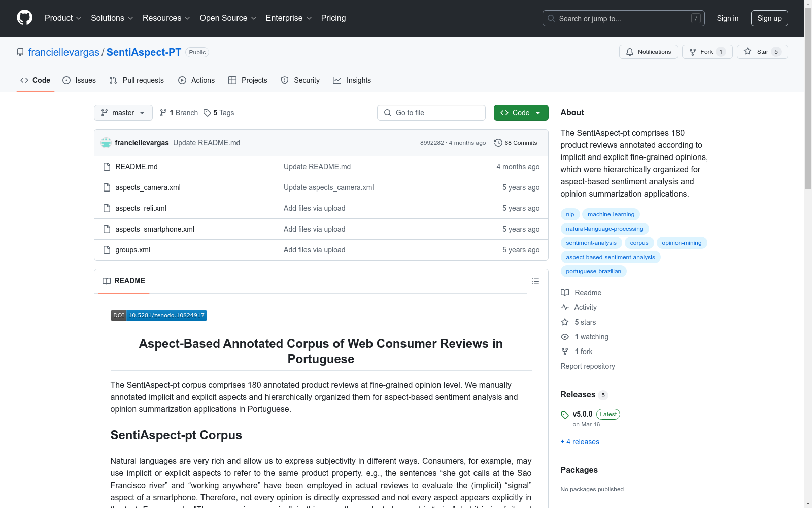
Task: Click the nlp topic tag
Action: pos(570,214)
